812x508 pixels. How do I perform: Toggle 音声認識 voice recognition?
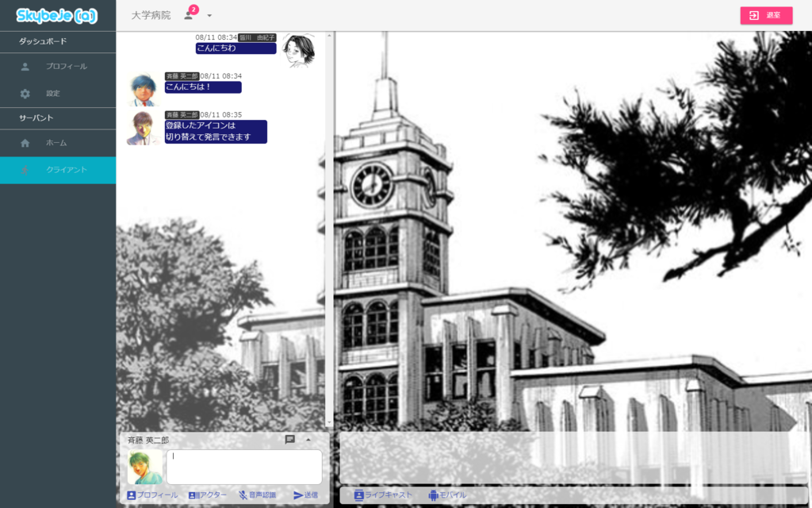tap(257, 495)
